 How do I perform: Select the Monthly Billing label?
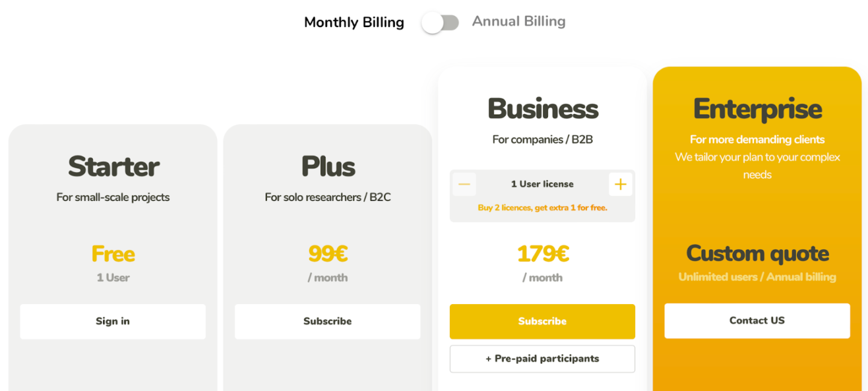click(354, 22)
